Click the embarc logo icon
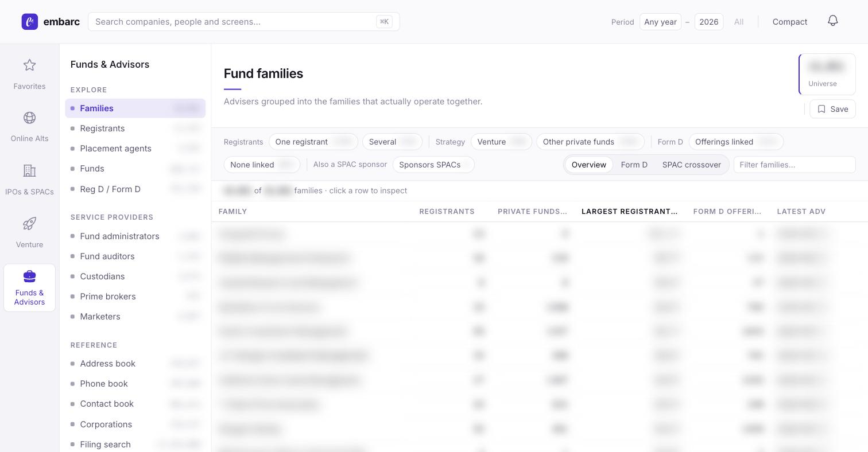The height and width of the screenshot is (452, 868). tap(30, 22)
